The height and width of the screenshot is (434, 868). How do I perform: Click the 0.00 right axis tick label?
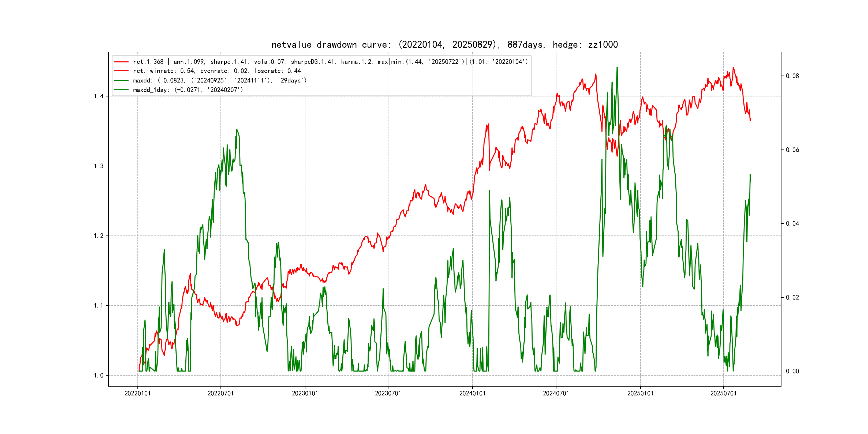(x=792, y=371)
